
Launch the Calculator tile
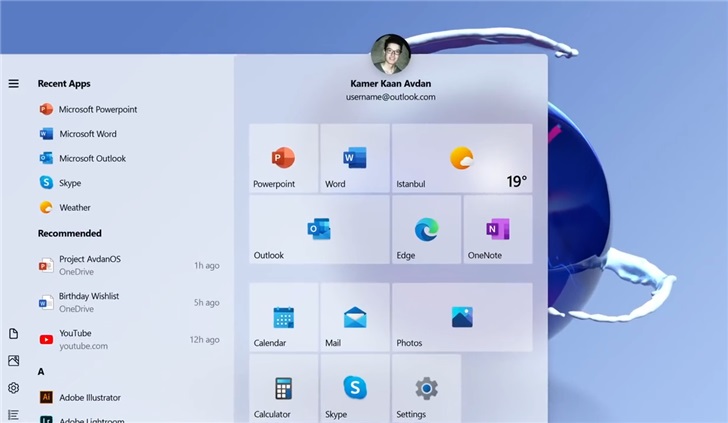click(x=284, y=388)
